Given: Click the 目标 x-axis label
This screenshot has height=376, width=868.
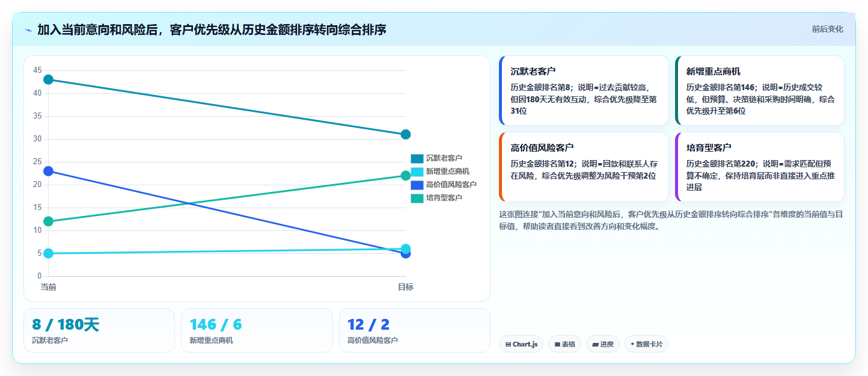Looking at the screenshot, I should click(406, 288).
